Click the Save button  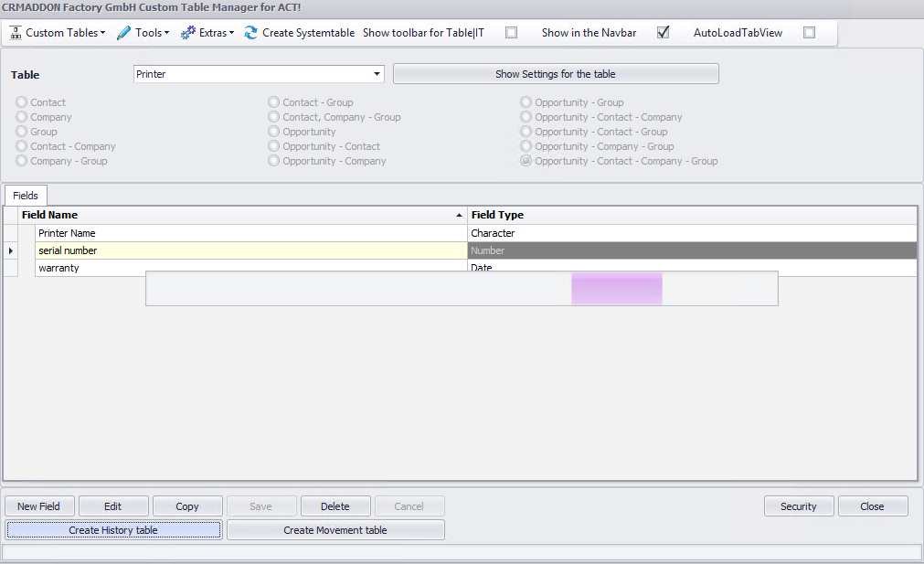(x=261, y=506)
